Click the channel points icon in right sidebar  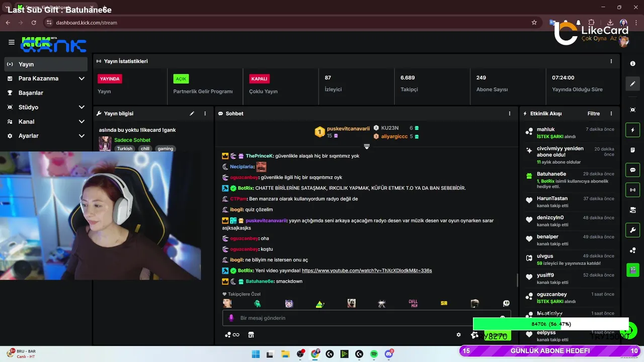(632, 250)
